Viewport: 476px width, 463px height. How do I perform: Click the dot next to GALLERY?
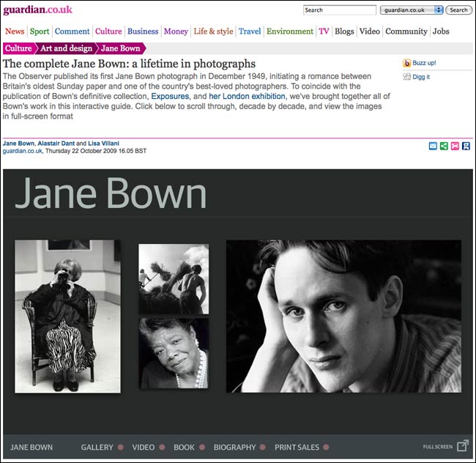pyautogui.click(x=121, y=447)
